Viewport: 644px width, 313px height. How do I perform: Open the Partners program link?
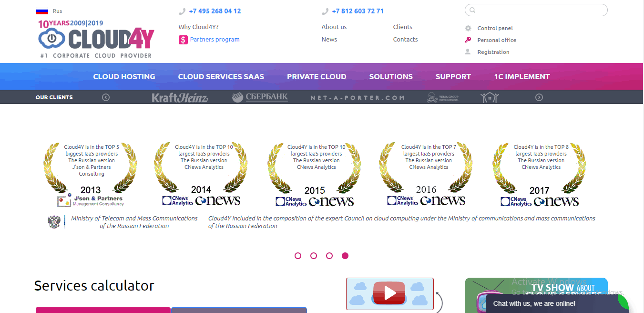[x=215, y=40]
